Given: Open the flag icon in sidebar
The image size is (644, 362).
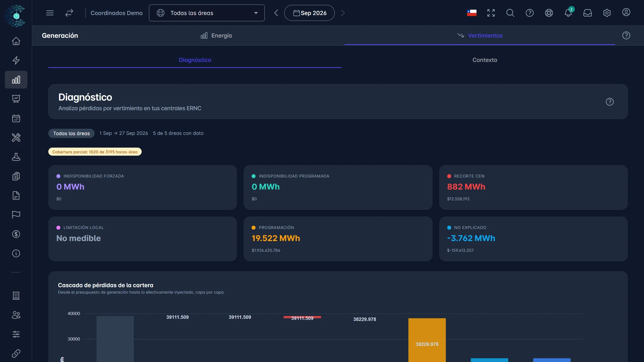Looking at the screenshot, I should (x=16, y=215).
